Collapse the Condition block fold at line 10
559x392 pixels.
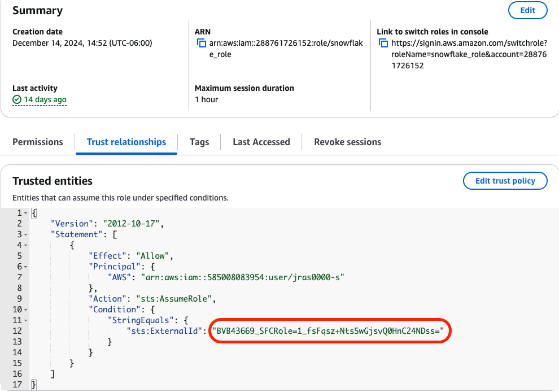[x=25, y=310]
